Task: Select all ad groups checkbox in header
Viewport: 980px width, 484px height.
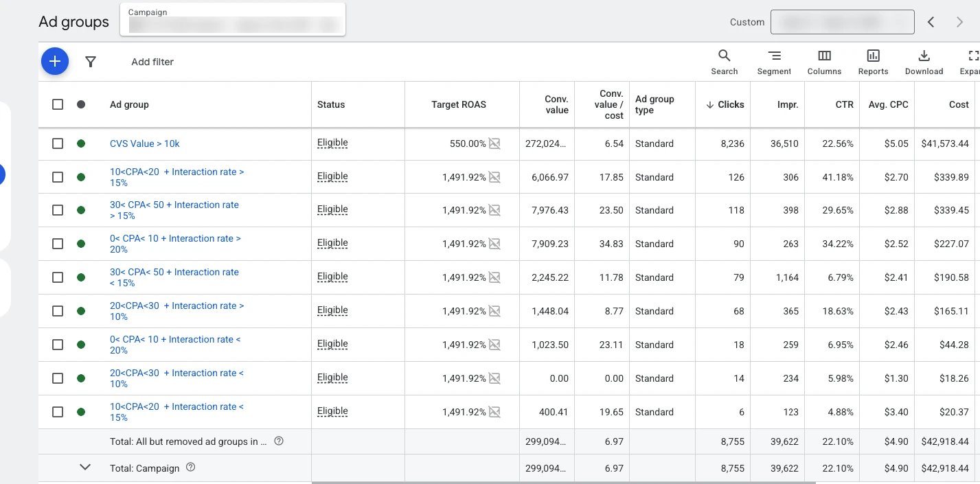Action: click(x=58, y=104)
